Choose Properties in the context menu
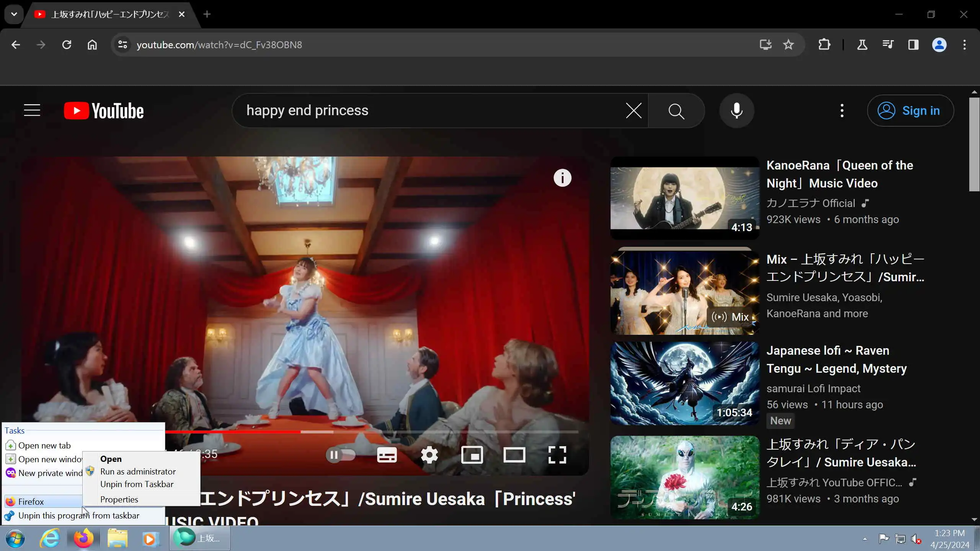Viewport: 980px width, 551px height. coord(119,499)
